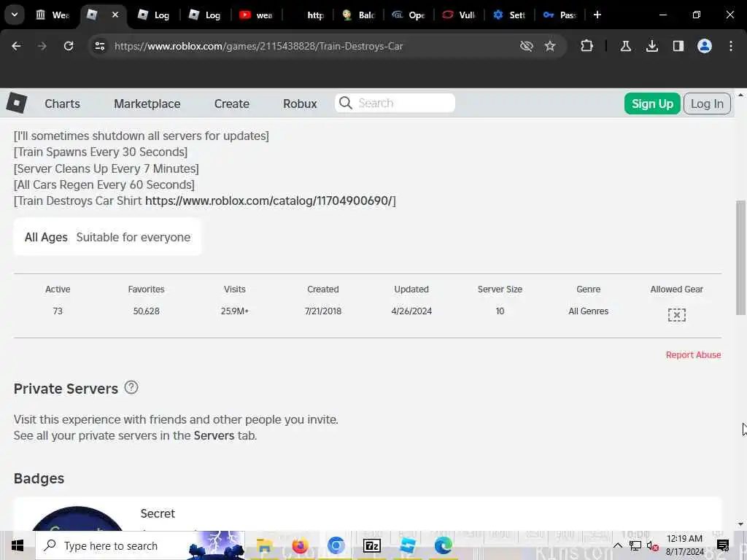747x560 pixels.
Task: Click the muted volume tray icon
Action: 652,547
